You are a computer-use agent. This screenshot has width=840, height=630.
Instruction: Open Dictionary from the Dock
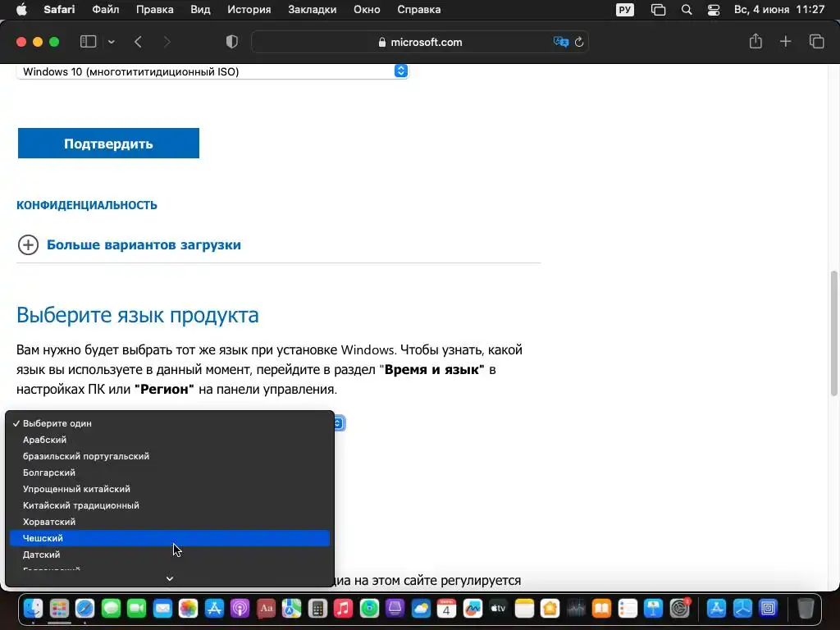coord(266,609)
